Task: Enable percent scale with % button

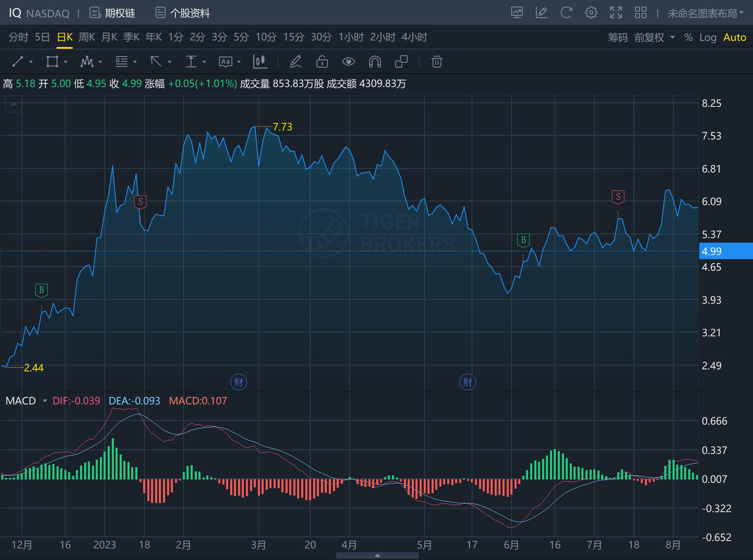Action: (x=688, y=38)
